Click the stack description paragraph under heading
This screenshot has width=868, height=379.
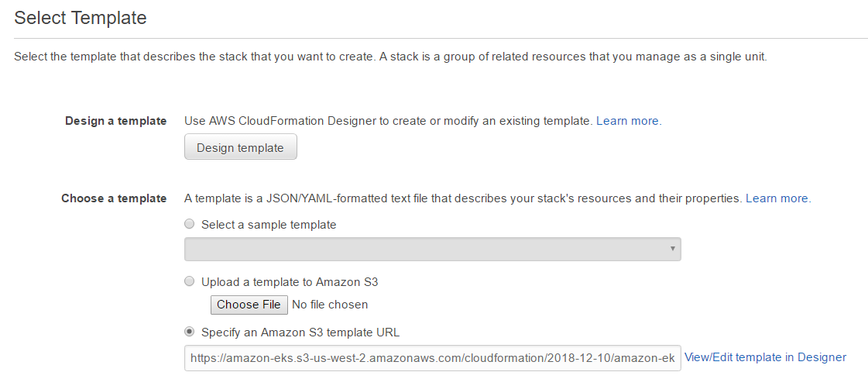click(x=390, y=57)
